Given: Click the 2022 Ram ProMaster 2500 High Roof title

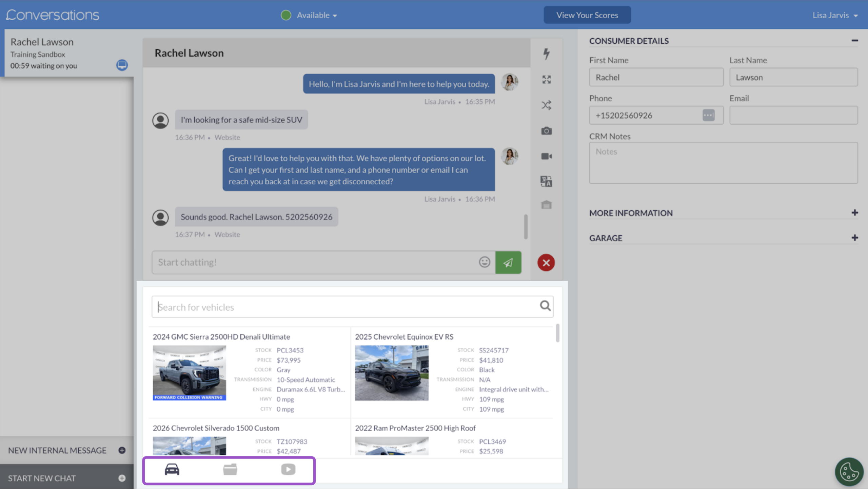Looking at the screenshot, I should click(x=415, y=428).
